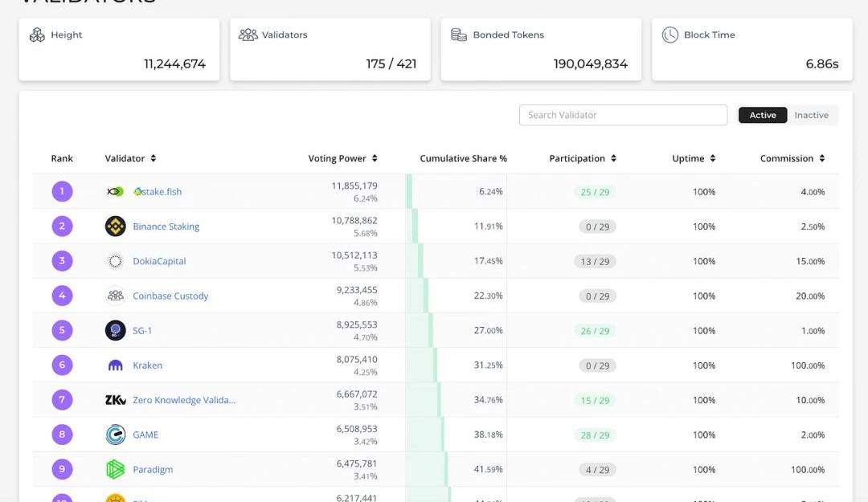This screenshot has height=502, width=868.
Task: Click the Binance Staking logo
Action: [x=115, y=227]
